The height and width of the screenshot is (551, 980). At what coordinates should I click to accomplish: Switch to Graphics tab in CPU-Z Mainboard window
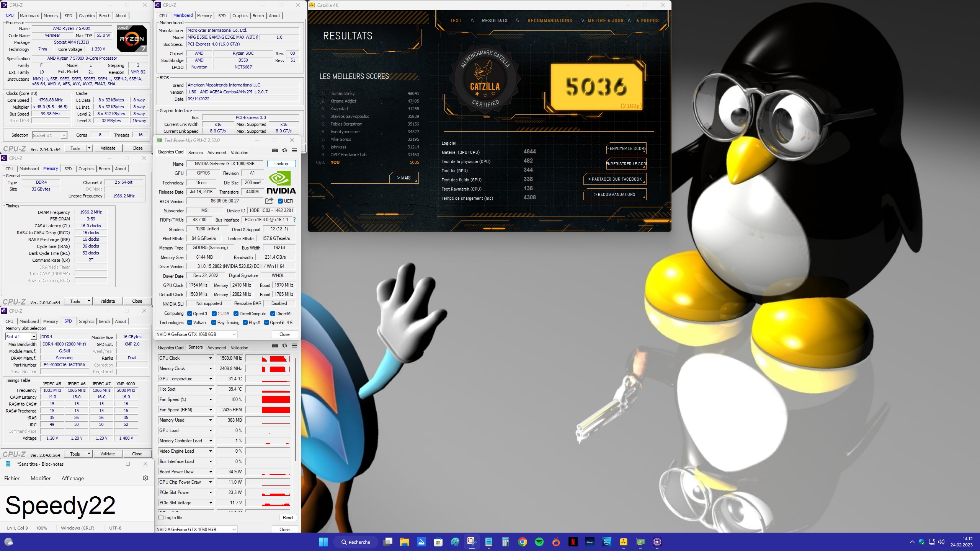point(240,16)
